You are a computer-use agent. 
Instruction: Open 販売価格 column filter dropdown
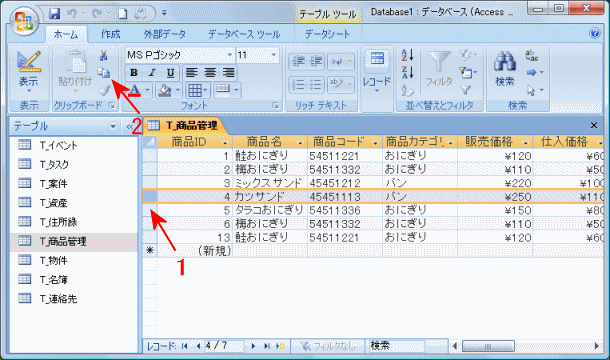(x=526, y=143)
